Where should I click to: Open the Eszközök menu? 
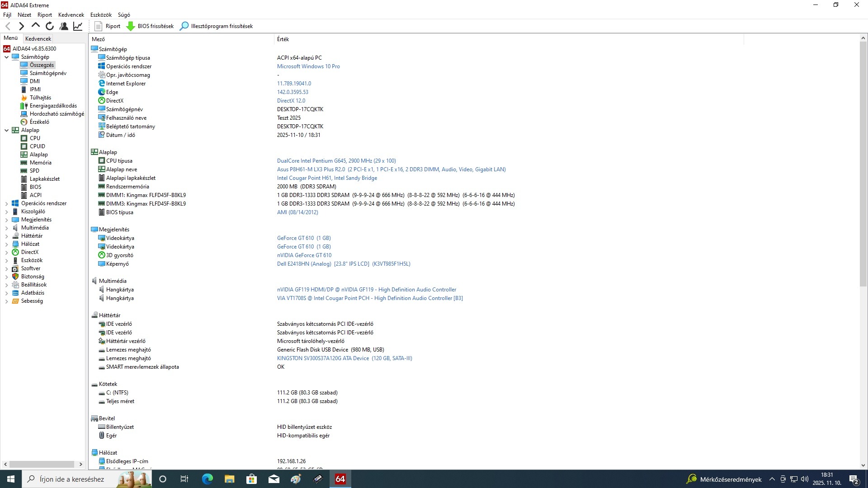pos(100,15)
